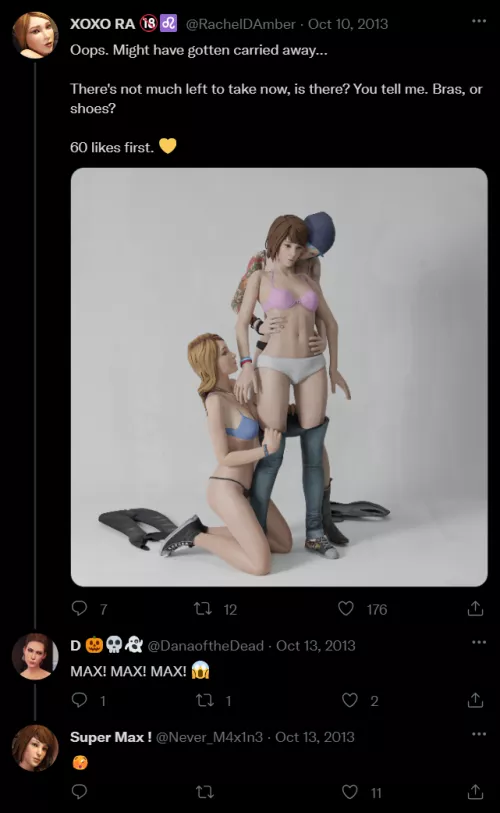Open more options on XOXO RA post
The height and width of the screenshot is (813, 500).
coord(479,21)
